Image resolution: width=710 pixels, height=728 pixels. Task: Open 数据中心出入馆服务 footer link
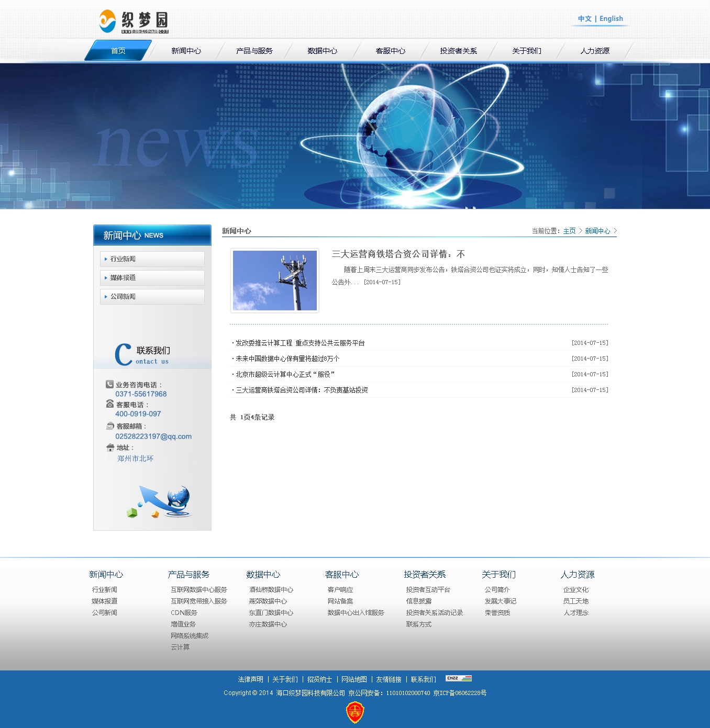(356, 613)
